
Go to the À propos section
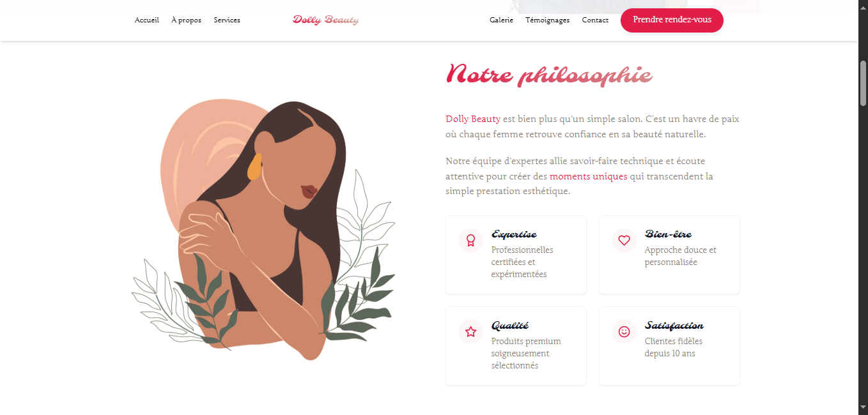pos(186,20)
